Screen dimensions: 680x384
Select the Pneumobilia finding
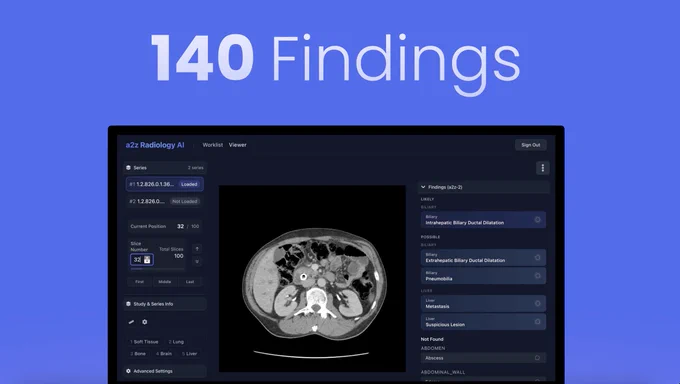484,276
